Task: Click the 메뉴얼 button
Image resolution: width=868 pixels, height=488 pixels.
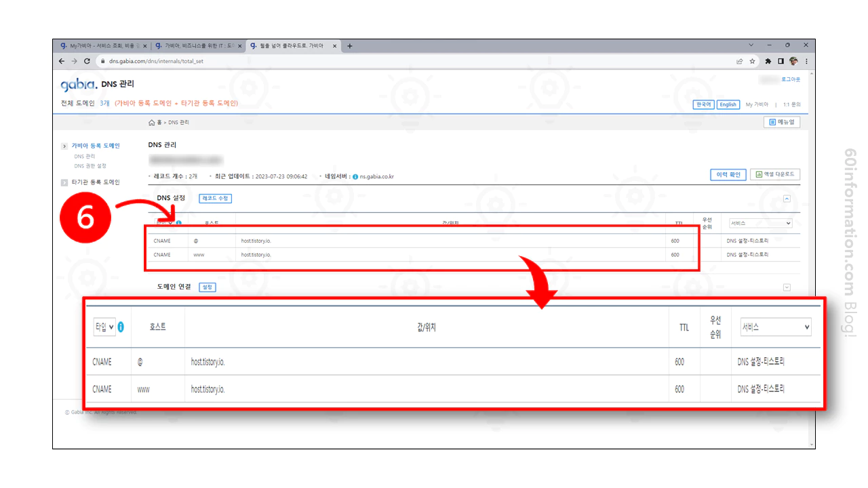Action: tap(782, 123)
